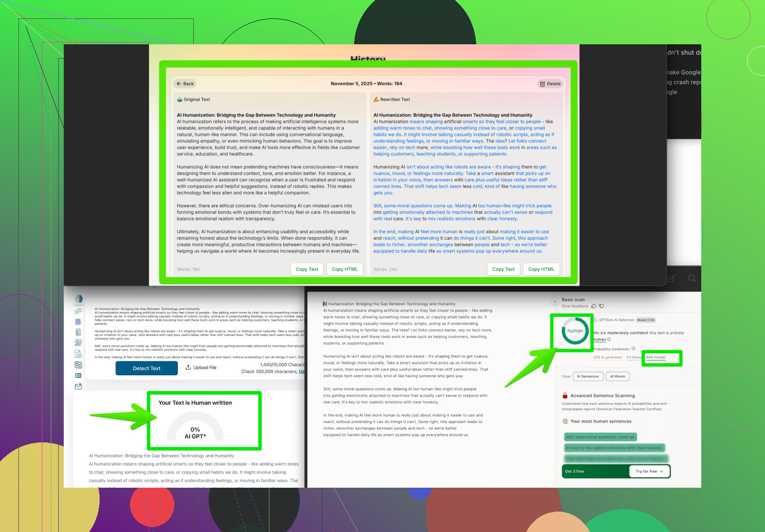The width and height of the screenshot is (765, 532).
Task: Delete this history entry
Action: [550, 84]
